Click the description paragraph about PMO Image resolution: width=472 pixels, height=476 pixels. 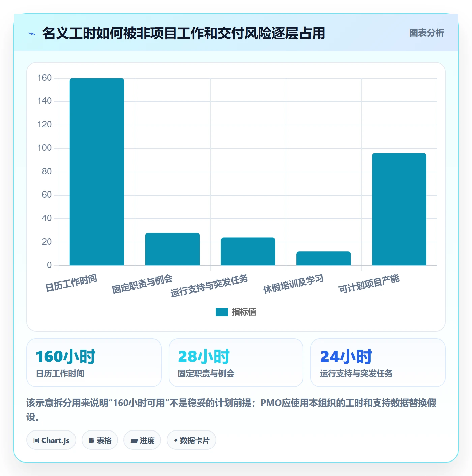click(232, 410)
